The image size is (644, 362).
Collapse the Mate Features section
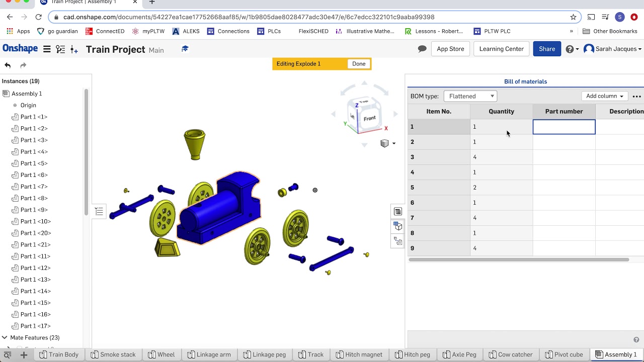pyautogui.click(x=5, y=338)
